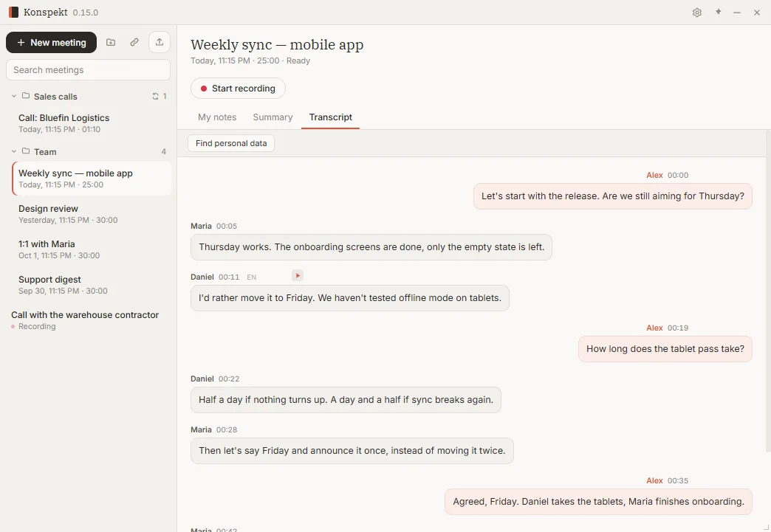Start a new meeting
771x532 pixels.
tap(51, 43)
